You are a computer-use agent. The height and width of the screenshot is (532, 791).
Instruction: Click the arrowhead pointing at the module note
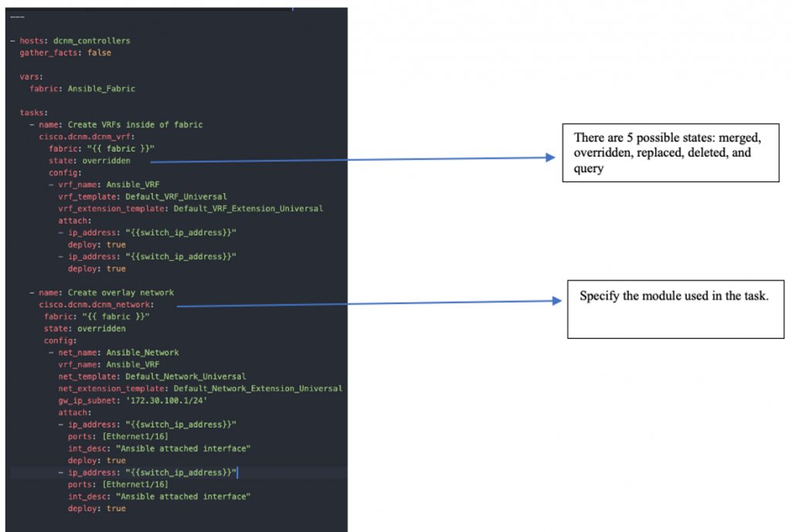[555, 302]
